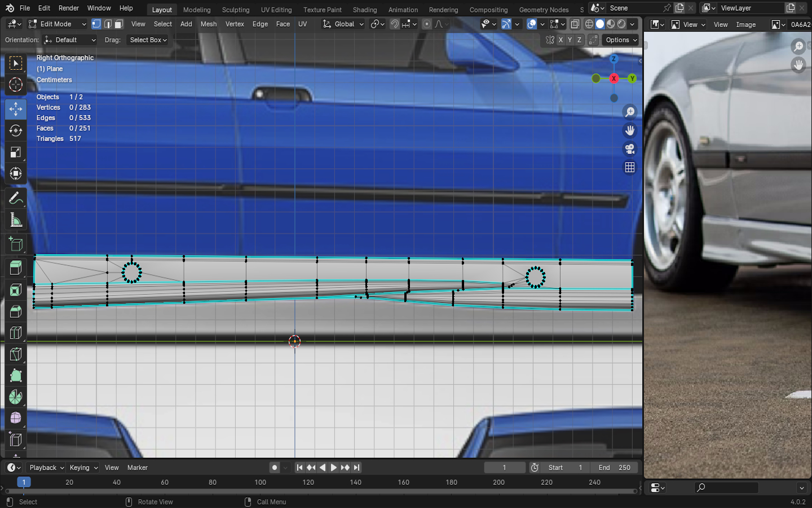This screenshot has height=508, width=812.
Task: Open the Edit Mode dropdown
Action: pos(57,24)
